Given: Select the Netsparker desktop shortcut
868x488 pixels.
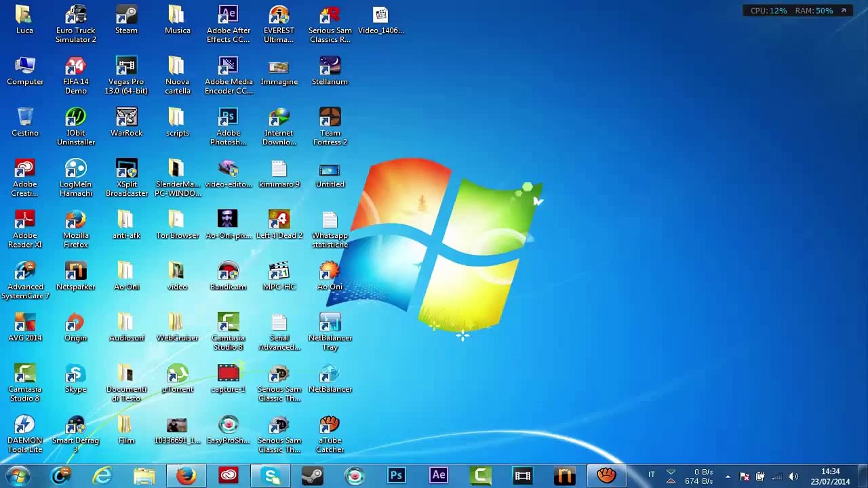Looking at the screenshot, I should pos(75,277).
